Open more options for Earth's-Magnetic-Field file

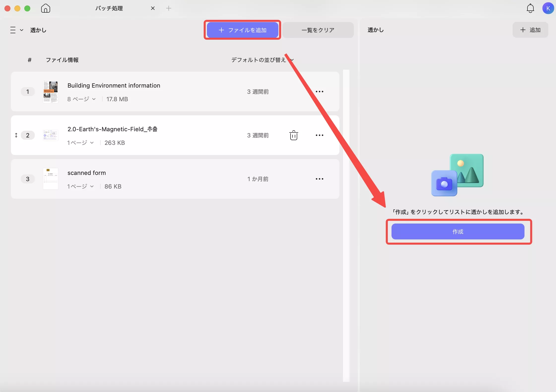[319, 135]
